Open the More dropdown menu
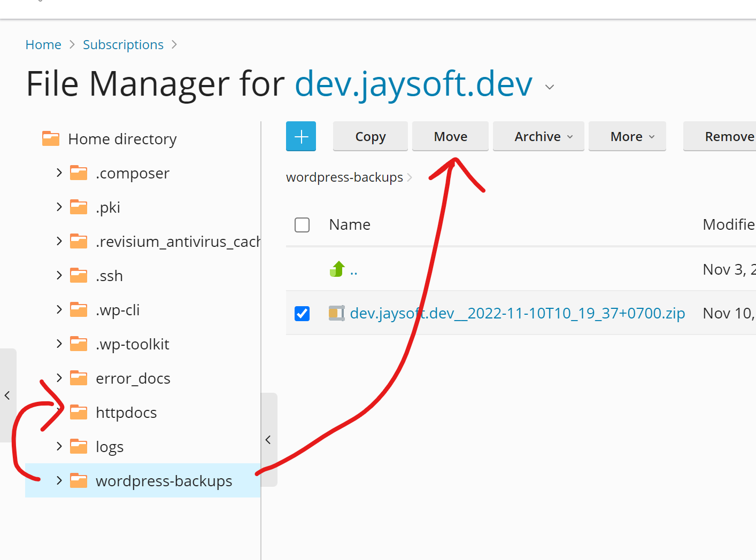This screenshot has height=560, width=756. click(x=627, y=137)
